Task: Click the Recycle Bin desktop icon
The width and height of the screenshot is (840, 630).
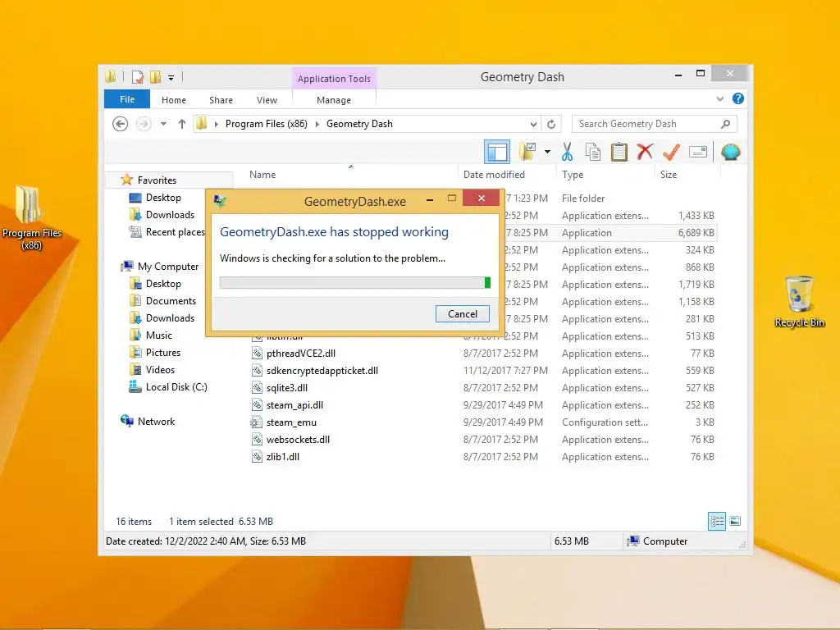Action: point(799,301)
